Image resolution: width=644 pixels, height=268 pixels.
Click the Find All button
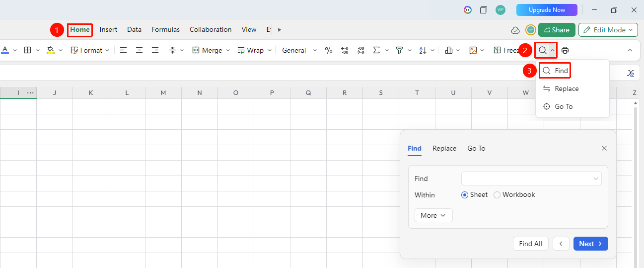click(530, 244)
